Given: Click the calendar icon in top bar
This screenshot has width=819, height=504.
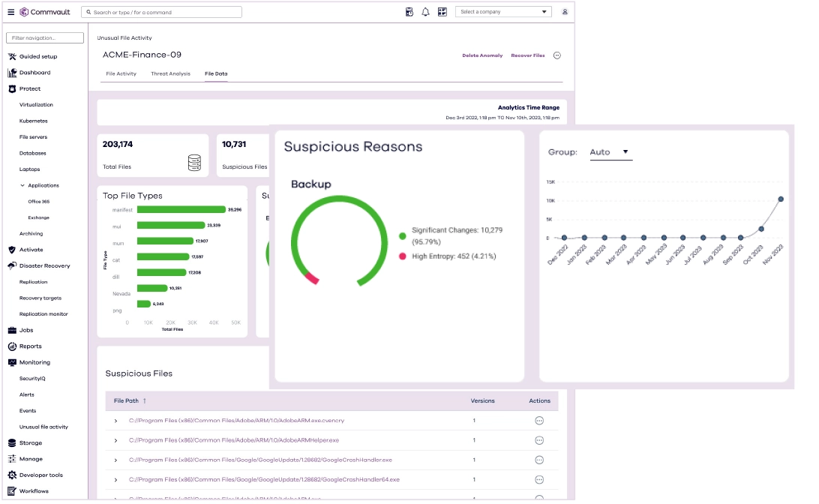Looking at the screenshot, I should (409, 12).
